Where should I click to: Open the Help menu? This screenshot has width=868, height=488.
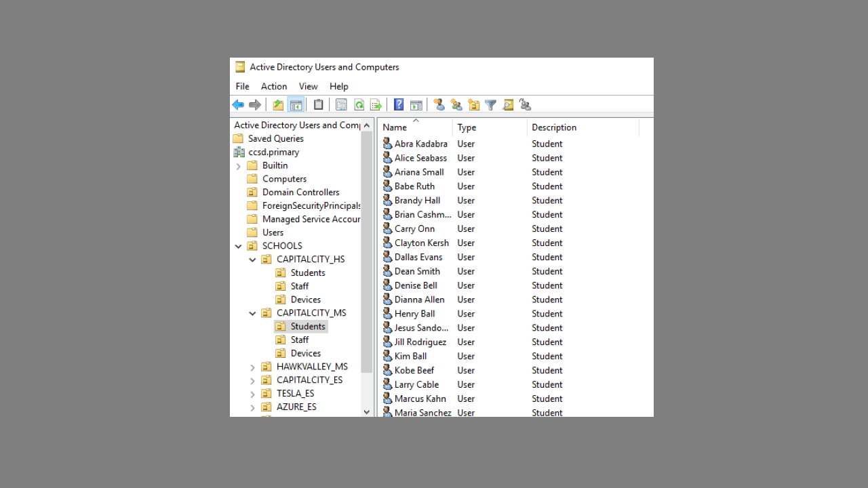339,86
